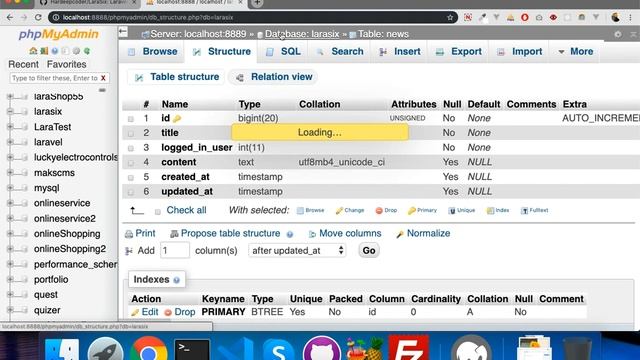Switch to the Import tab

pos(520,51)
